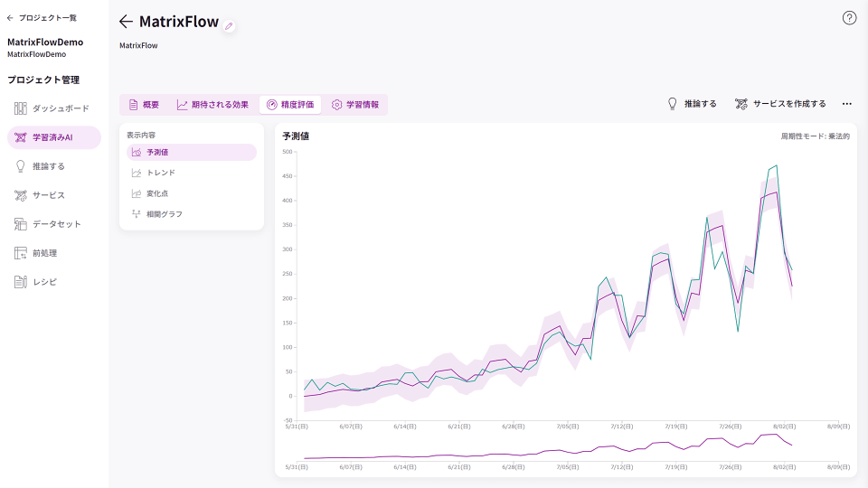Select the 精度評価 tab
868x488 pixels.
290,105
